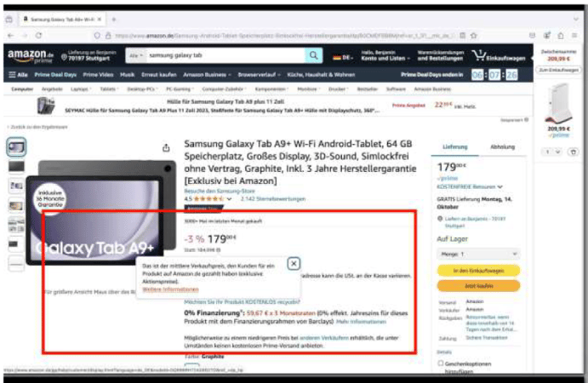Select the first product thumbnail

click(x=16, y=147)
